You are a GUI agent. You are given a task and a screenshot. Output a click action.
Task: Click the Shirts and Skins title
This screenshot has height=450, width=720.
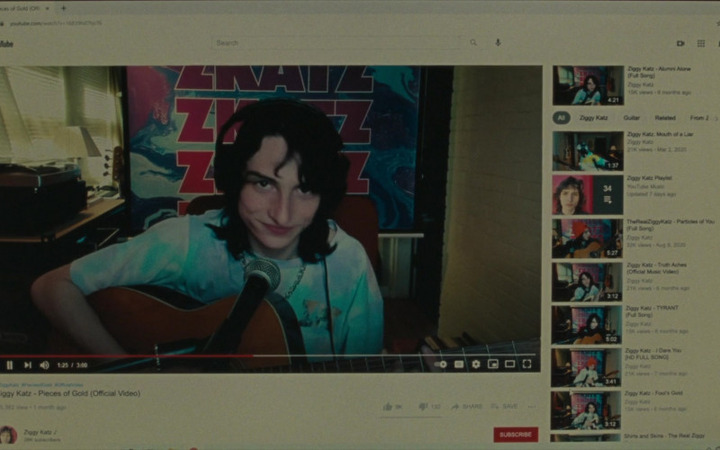tap(664, 435)
